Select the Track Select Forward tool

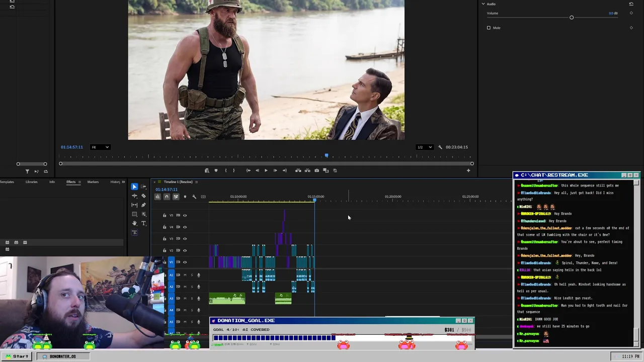(x=143, y=187)
